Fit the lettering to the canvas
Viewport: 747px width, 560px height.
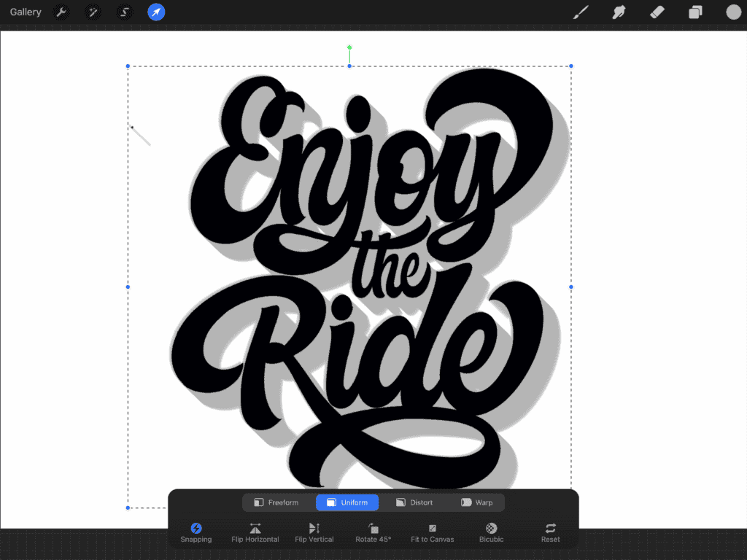click(432, 532)
